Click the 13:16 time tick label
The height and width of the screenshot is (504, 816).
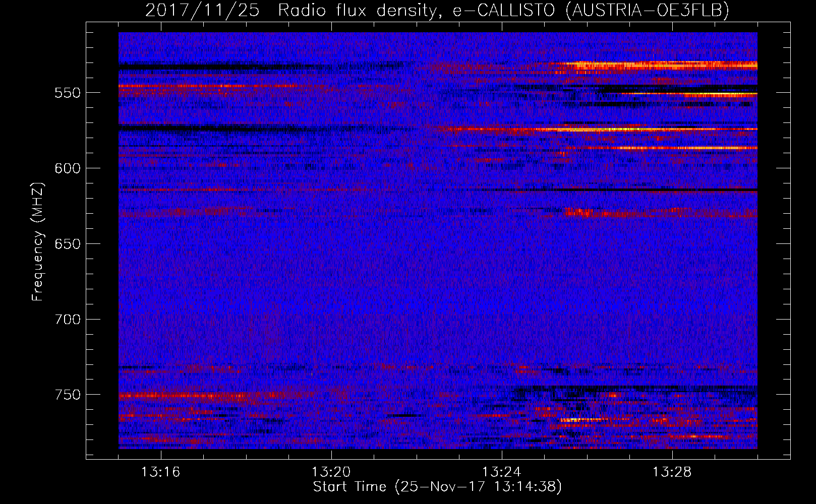coord(161,472)
